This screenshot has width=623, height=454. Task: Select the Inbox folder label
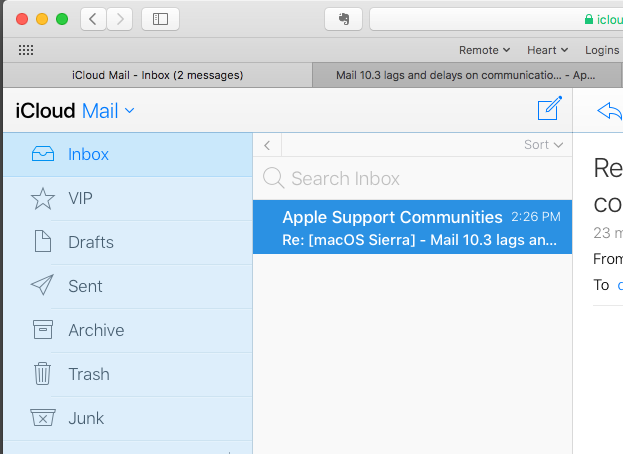click(x=88, y=154)
